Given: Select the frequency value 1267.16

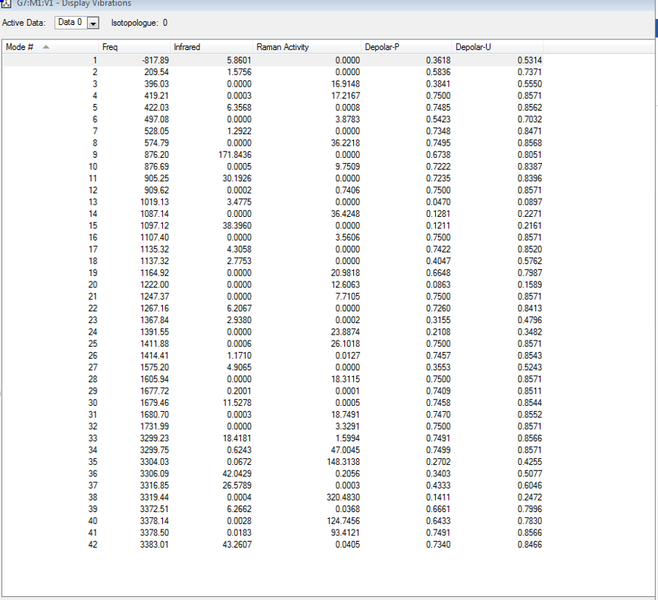Looking at the screenshot, I should coord(154,308).
